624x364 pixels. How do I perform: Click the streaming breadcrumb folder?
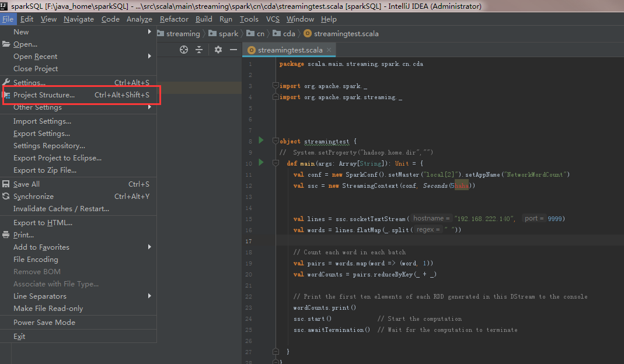(179, 34)
